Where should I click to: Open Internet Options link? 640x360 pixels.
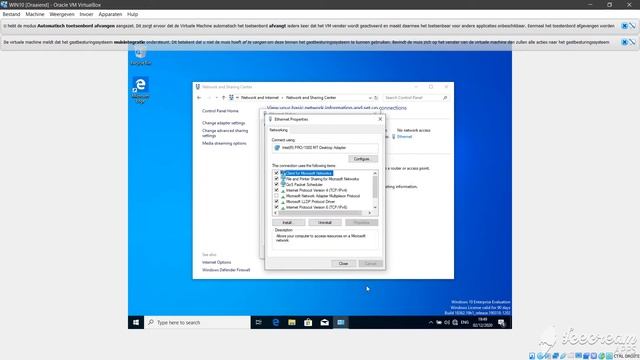[216, 262]
